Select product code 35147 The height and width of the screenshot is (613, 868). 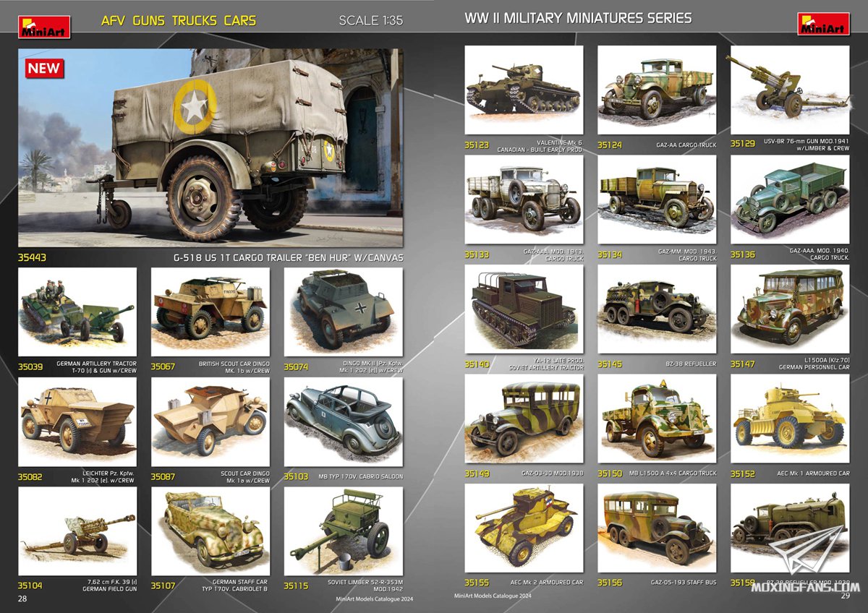(743, 364)
